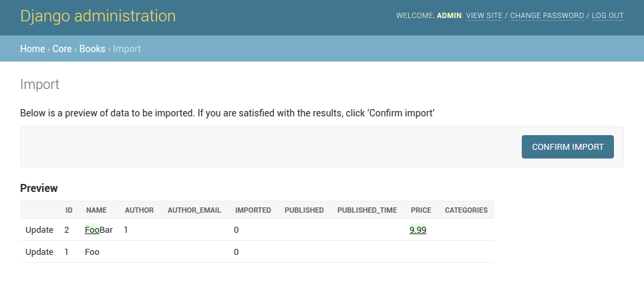The width and height of the screenshot is (644, 297).
Task: Click the PUBLISHED_TIME column header
Action: click(367, 210)
